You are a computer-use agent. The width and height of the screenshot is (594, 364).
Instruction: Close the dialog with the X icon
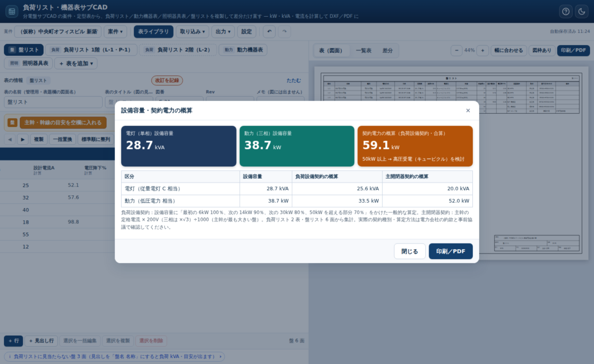tap(468, 111)
